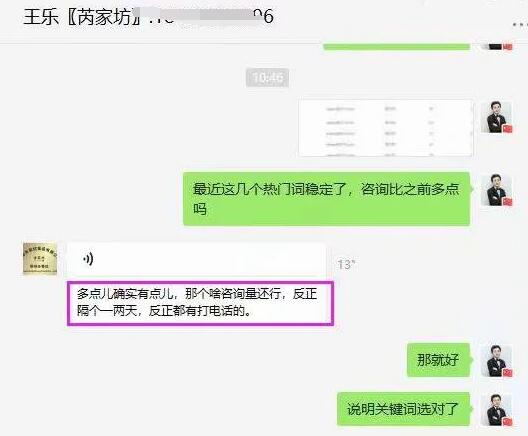Click the partially visible avatar at top
This screenshot has height=436, width=528.
[496, 47]
